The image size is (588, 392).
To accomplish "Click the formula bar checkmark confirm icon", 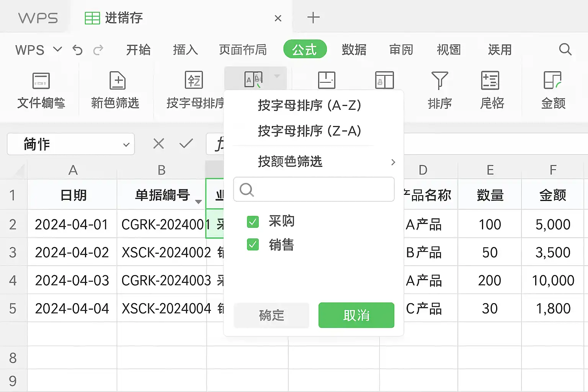I will [186, 144].
